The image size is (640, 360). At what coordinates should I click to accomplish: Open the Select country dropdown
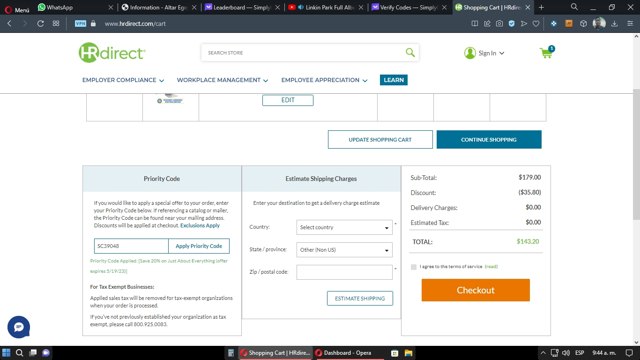click(344, 227)
